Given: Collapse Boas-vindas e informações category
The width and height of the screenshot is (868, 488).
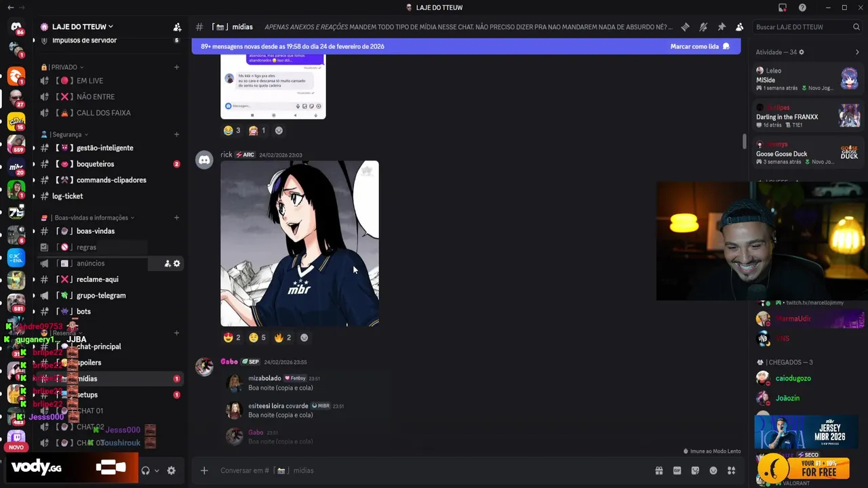Looking at the screenshot, I should 87,218.
